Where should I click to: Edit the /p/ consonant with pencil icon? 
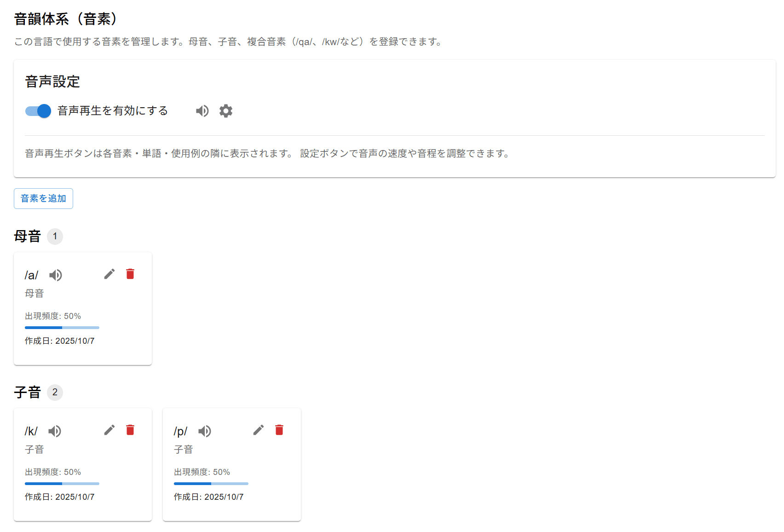[259, 430]
